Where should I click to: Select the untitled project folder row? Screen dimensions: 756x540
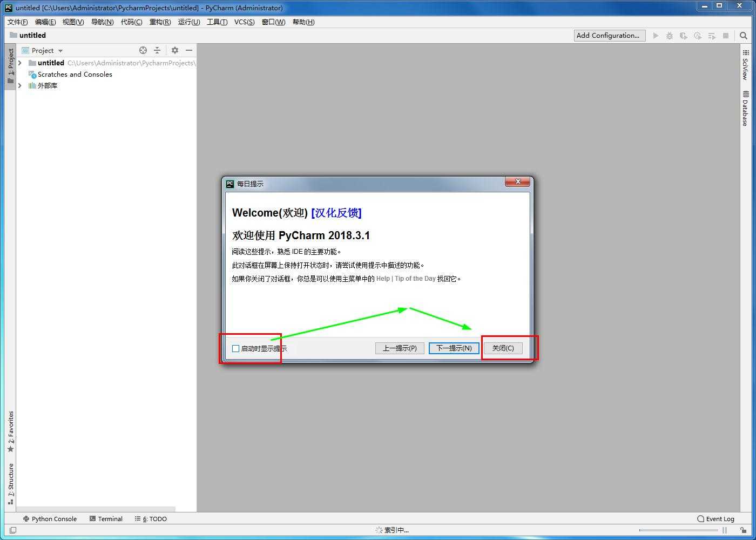106,63
